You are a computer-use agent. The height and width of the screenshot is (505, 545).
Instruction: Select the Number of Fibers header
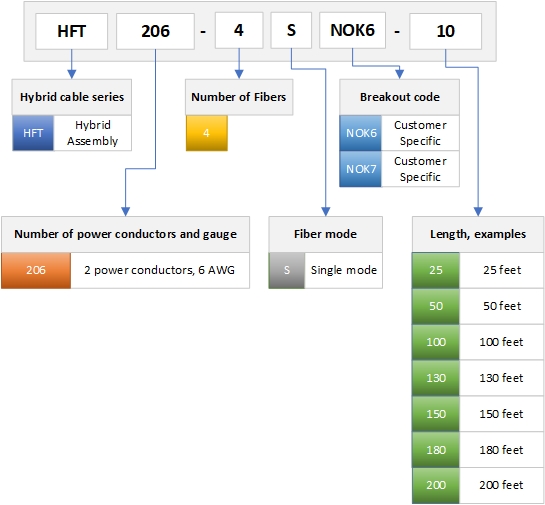(x=239, y=97)
